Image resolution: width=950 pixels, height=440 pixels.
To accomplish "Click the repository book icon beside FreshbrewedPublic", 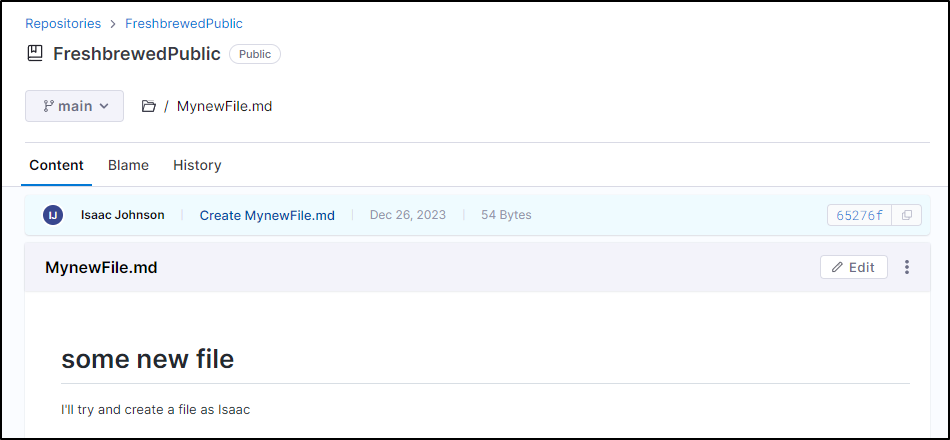I will pos(35,53).
